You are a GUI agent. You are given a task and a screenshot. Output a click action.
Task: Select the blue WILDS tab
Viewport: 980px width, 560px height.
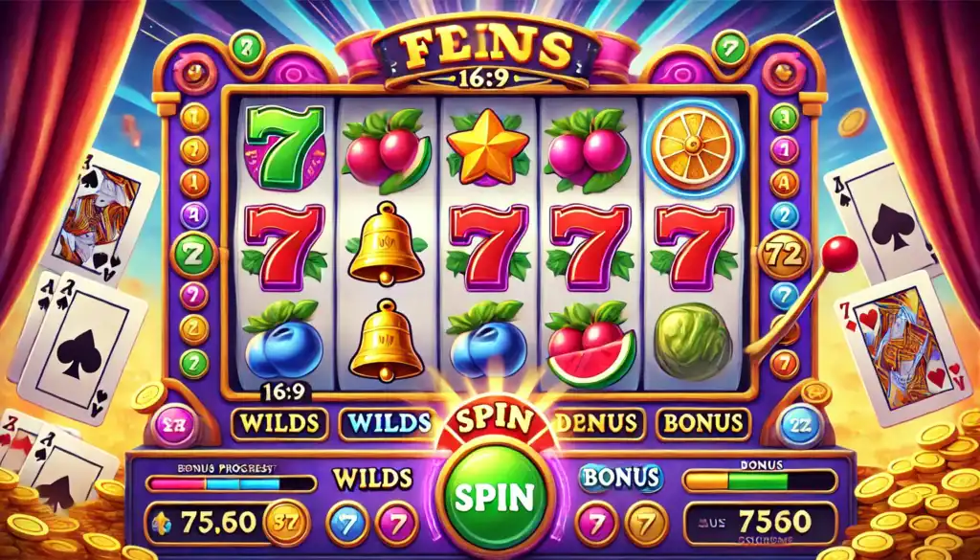click(387, 423)
